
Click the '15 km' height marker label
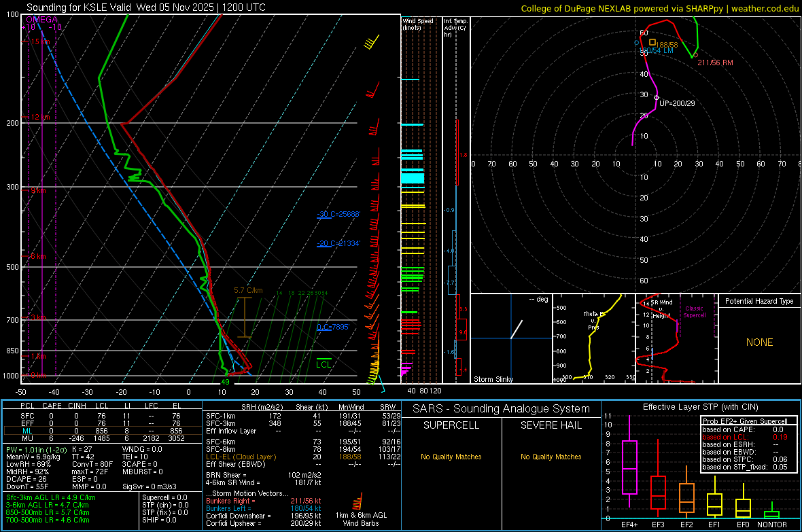coord(41,41)
